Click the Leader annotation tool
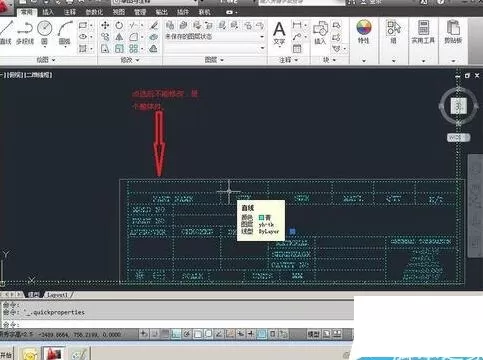 tap(297, 37)
